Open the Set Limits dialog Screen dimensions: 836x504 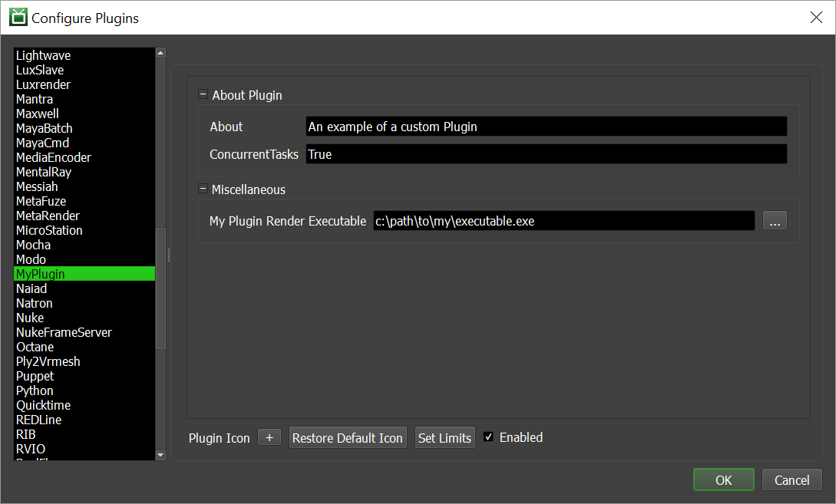tap(444, 437)
